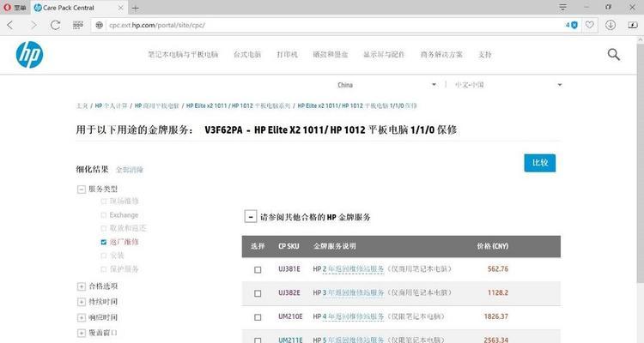The width and height of the screenshot is (644, 343).
Task: Open the ad blocker shield badge
Action: coord(572,25)
